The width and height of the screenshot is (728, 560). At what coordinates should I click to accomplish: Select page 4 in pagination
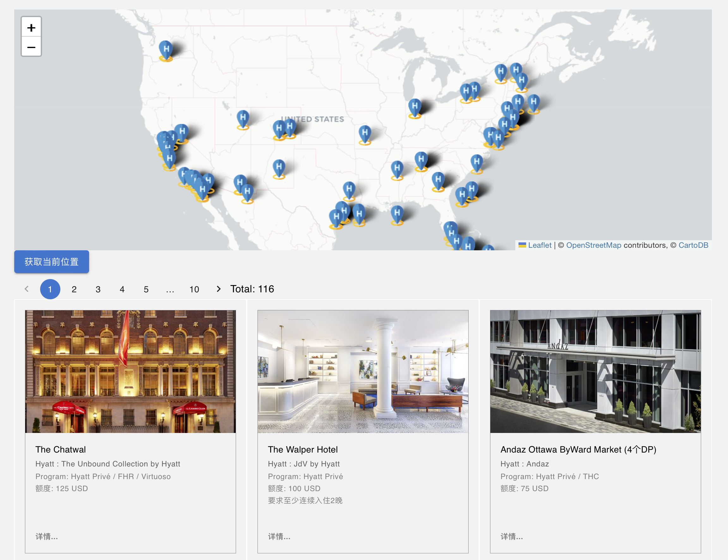[122, 289]
